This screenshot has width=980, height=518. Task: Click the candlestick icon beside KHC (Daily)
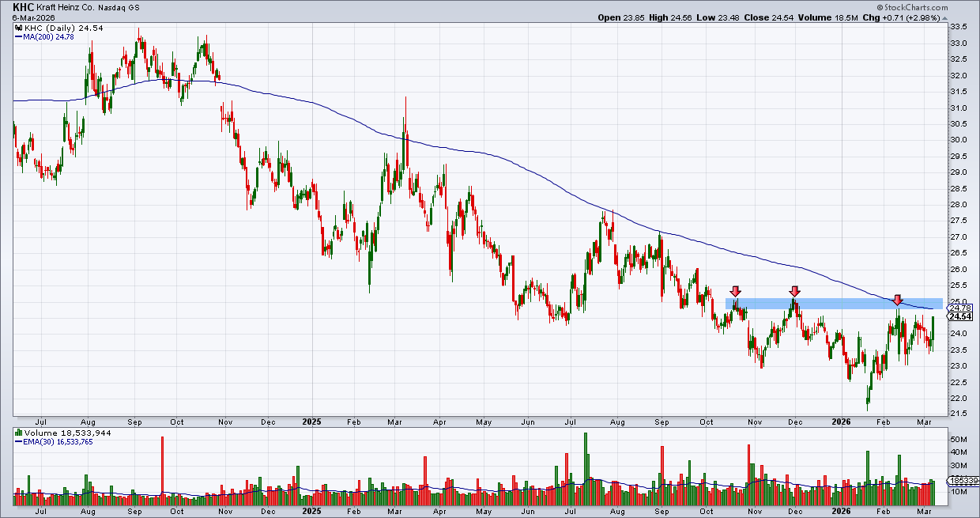18,28
